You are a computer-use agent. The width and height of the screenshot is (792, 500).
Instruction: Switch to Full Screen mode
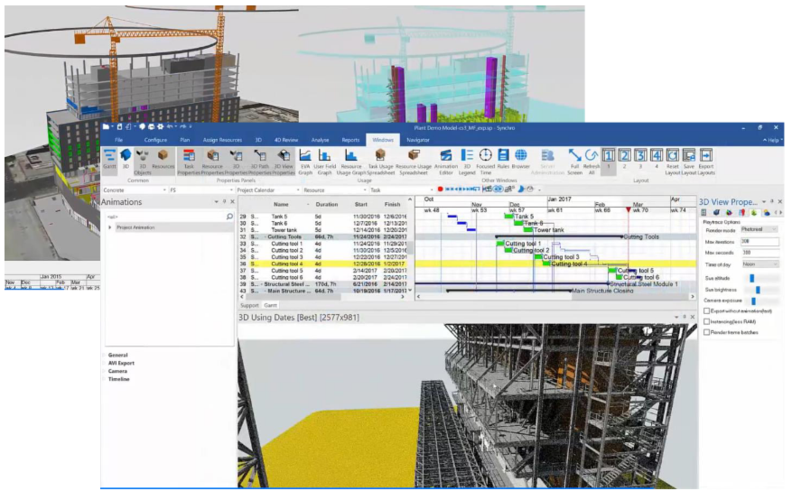(575, 160)
